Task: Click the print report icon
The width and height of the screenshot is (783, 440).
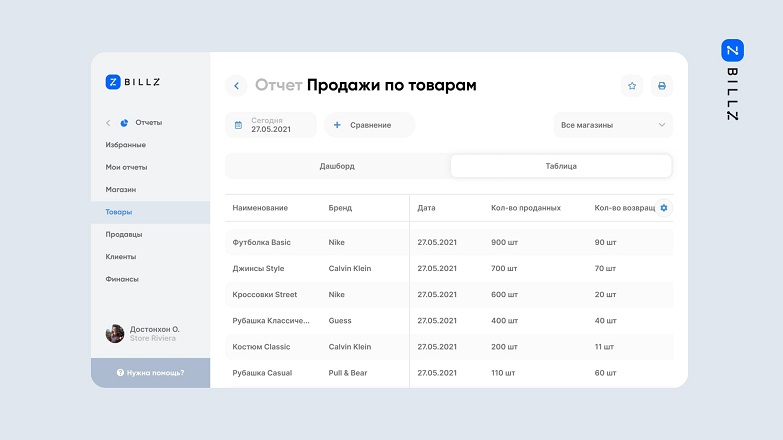Action: point(660,86)
